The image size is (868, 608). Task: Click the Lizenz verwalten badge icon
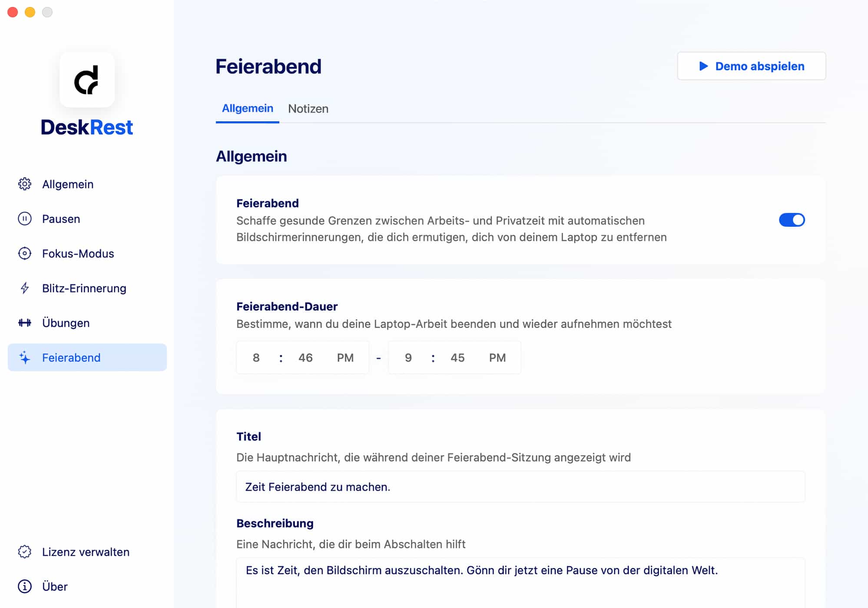25,552
